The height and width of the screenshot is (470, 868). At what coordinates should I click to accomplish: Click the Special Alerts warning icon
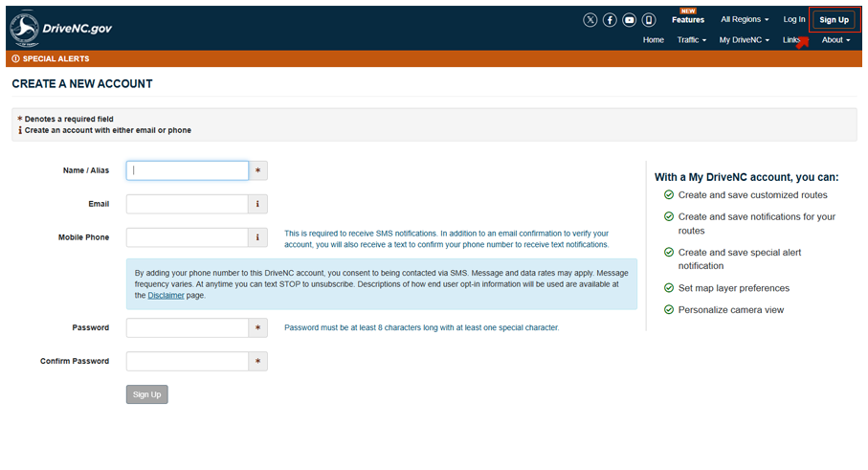pos(15,58)
